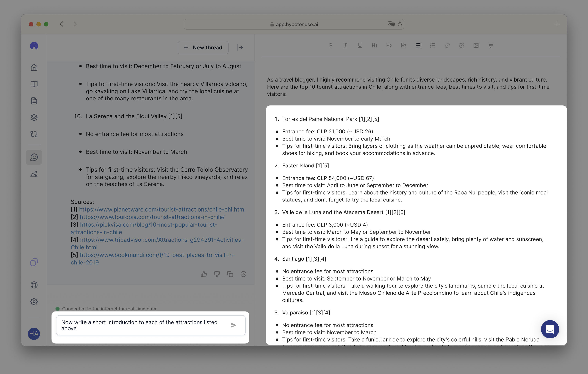The height and width of the screenshot is (374, 588).
Task: Open Settings gear in sidebar
Action: point(34,301)
